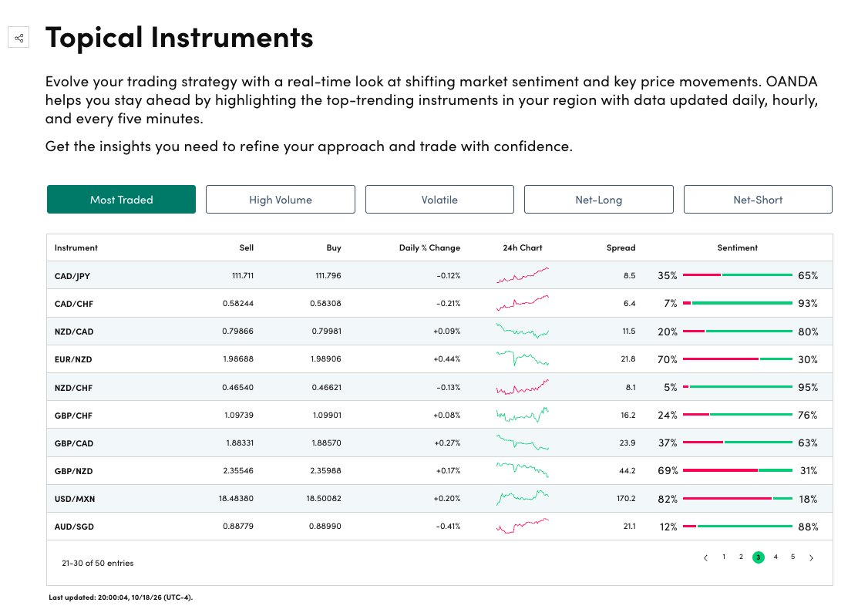Jump to page 4 of entries

point(776,557)
